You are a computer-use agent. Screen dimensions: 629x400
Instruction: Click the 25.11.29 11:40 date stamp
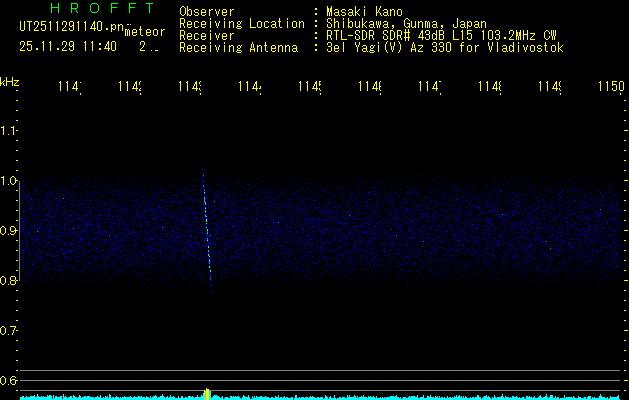(x=67, y=46)
